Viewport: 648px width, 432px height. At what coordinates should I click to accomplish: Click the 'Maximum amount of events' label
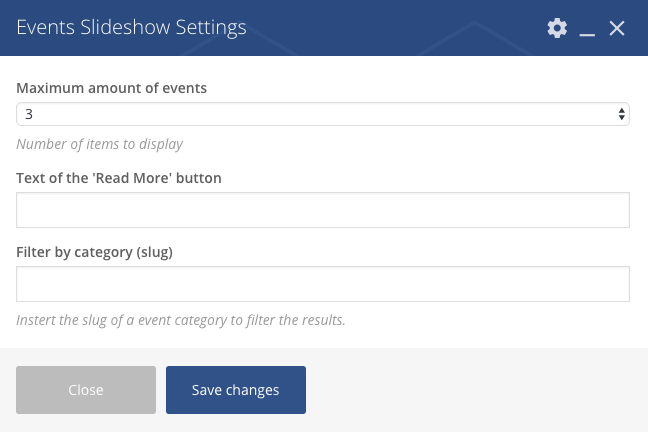[x=112, y=88]
